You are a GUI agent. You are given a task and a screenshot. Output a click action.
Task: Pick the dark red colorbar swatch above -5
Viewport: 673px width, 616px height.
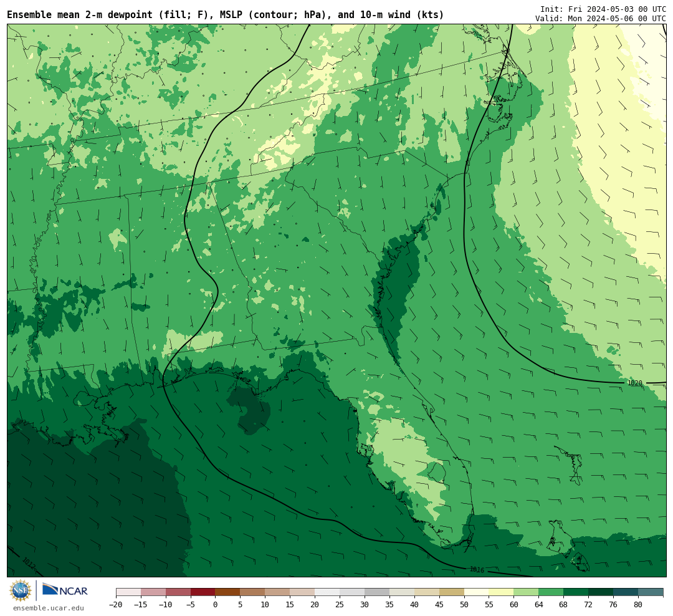tap(203, 592)
